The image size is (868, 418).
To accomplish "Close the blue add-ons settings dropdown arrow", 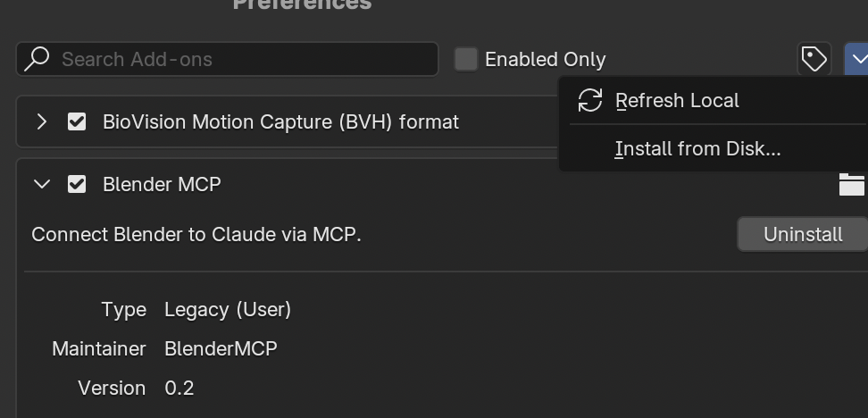I will pos(857,59).
